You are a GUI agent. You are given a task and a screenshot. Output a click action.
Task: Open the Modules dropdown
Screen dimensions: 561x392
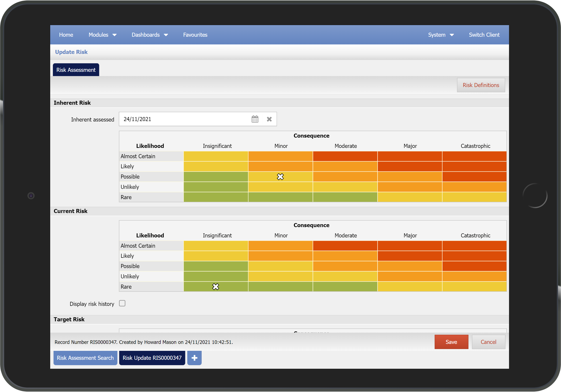102,35
